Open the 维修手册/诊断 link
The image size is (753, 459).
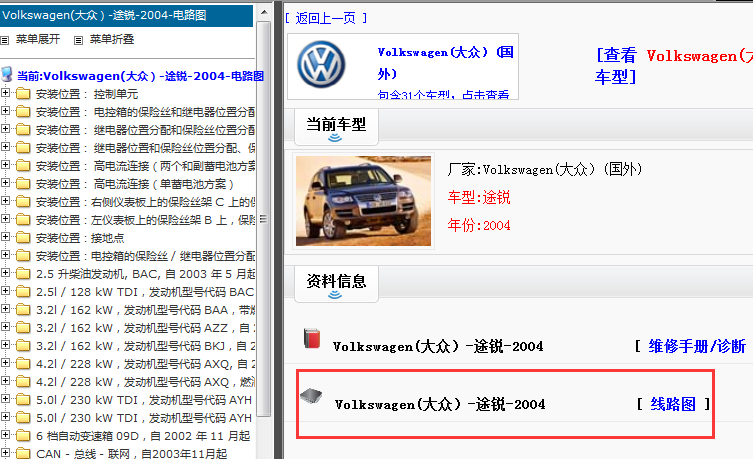coord(697,346)
